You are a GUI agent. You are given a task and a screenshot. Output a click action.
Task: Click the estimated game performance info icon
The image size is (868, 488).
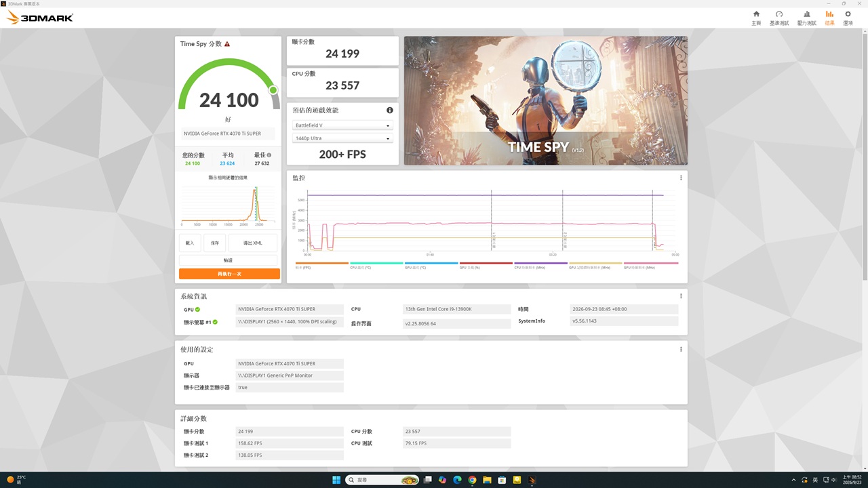pos(390,110)
